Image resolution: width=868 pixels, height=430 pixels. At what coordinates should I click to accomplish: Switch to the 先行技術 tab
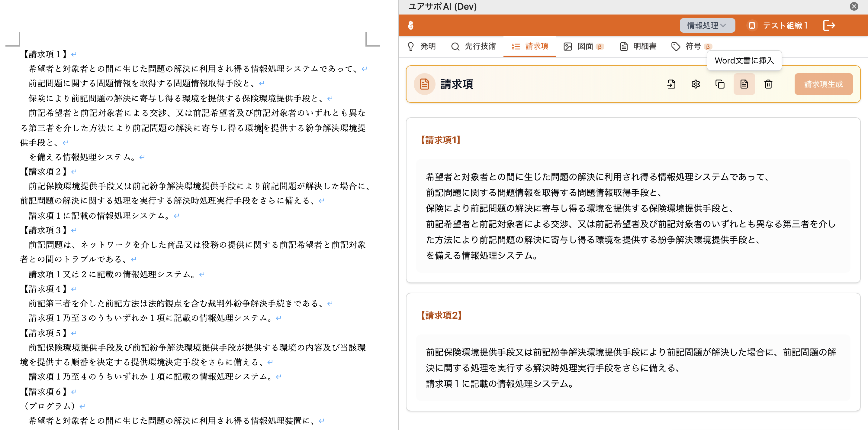474,46
